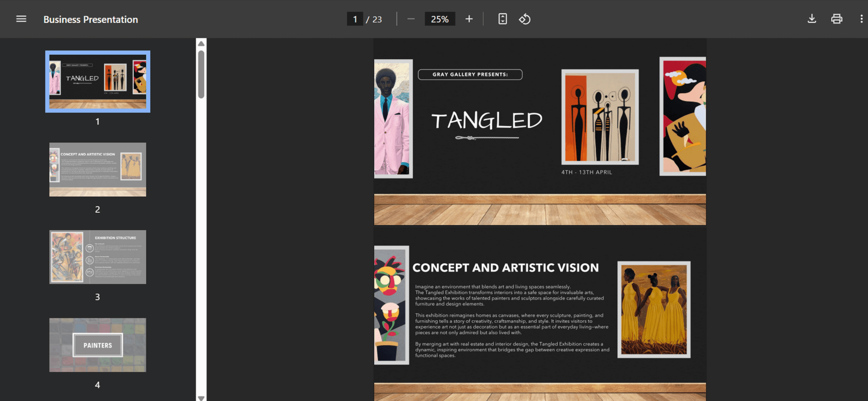The height and width of the screenshot is (401, 868).
Task: Click the Business Presentation document title
Action: click(x=91, y=20)
